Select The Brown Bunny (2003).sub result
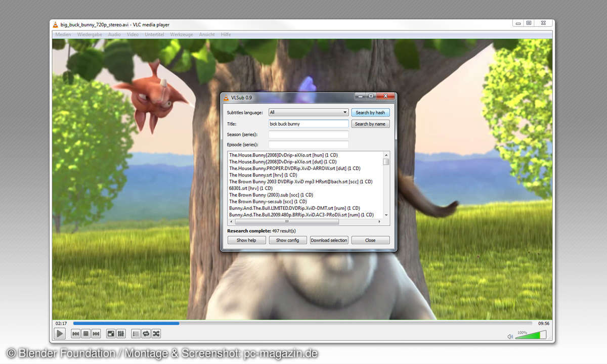 271,195
